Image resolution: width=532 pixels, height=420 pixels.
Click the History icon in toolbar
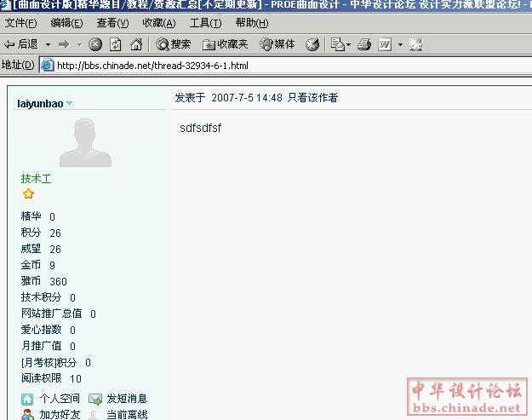coord(312,44)
